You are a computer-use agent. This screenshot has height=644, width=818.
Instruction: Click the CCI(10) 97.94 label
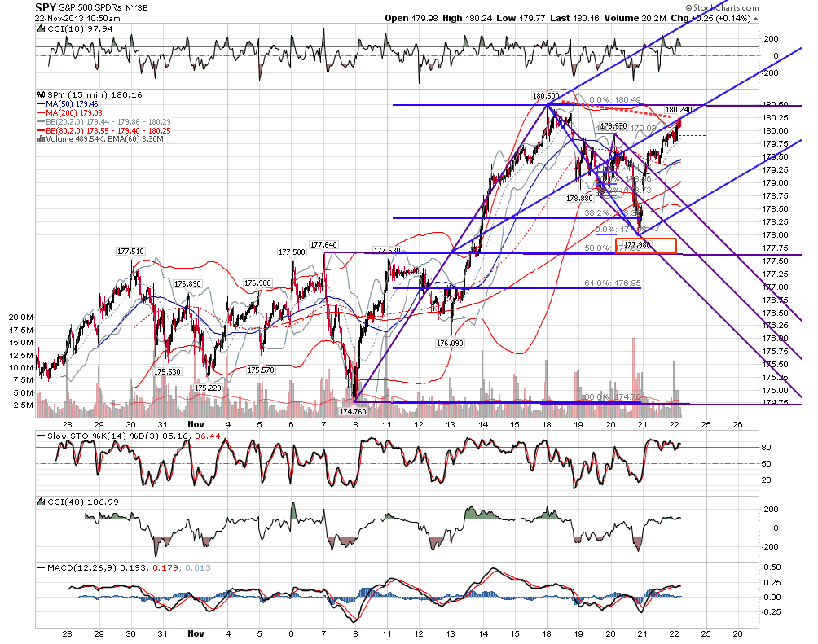pyautogui.click(x=80, y=29)
